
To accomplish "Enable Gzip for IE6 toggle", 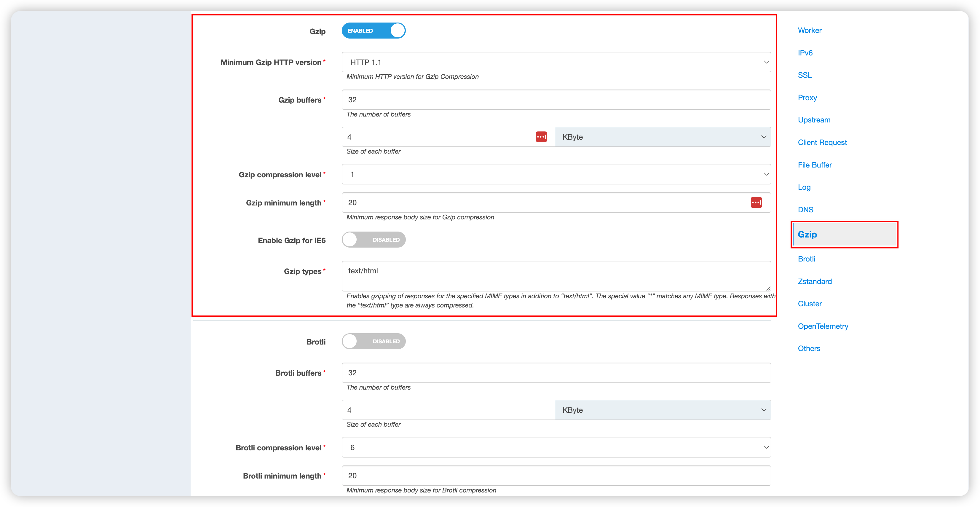I will (x=374, y=240).
